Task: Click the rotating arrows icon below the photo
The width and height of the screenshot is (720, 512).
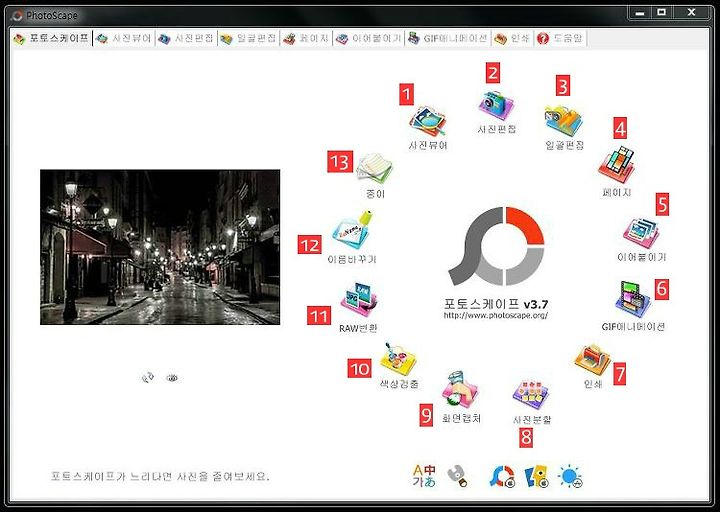Action: (147, 378)
